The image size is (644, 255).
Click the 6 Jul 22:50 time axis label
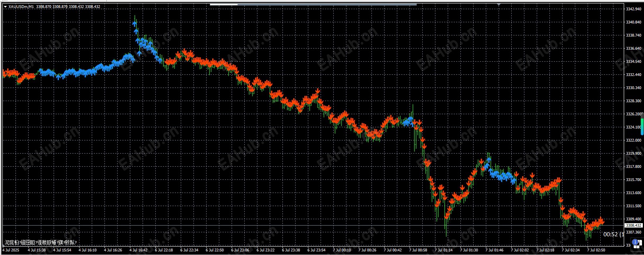tap(215, 250)
